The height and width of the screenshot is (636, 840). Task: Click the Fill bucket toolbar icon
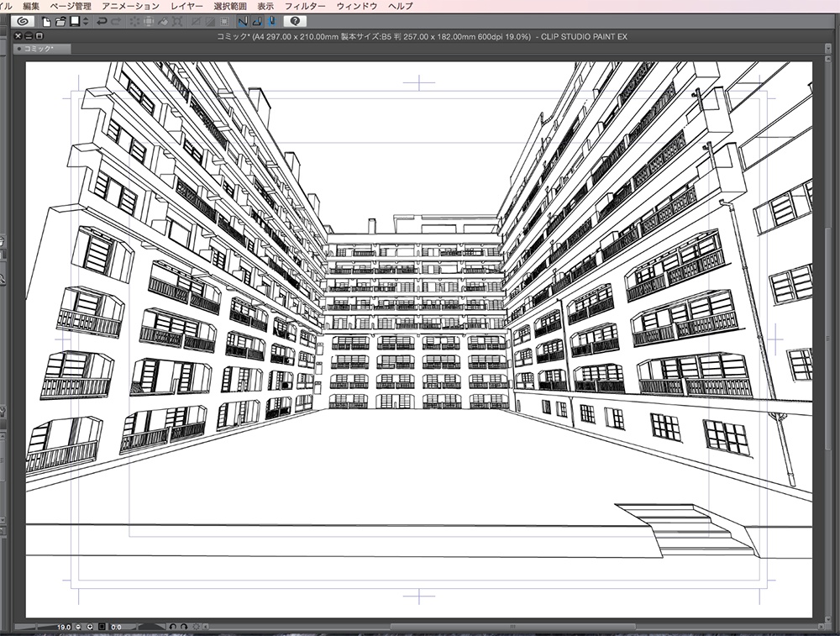(164, 22)
